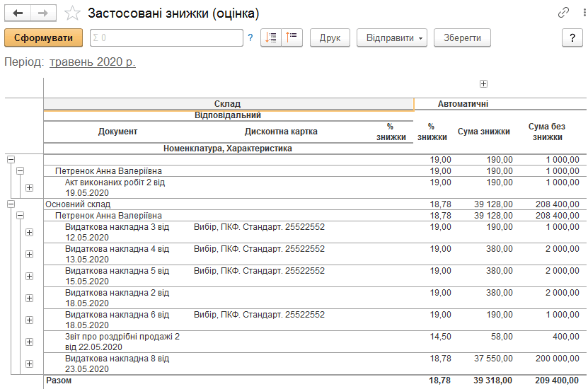Expand Видаткова накладна 6 від 18.05.2020

29,320
